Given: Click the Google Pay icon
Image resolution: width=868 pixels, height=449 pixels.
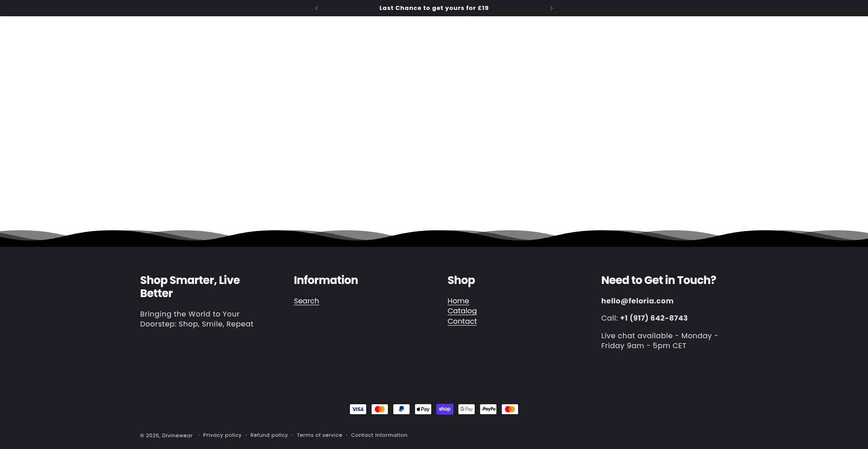Looking at the screenshot, I should click(466, 409).
